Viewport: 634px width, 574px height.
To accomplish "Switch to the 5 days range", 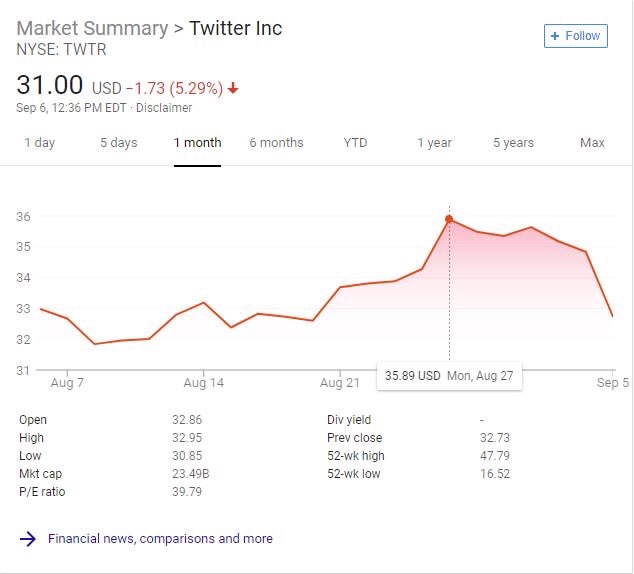I will click(118, 143).
